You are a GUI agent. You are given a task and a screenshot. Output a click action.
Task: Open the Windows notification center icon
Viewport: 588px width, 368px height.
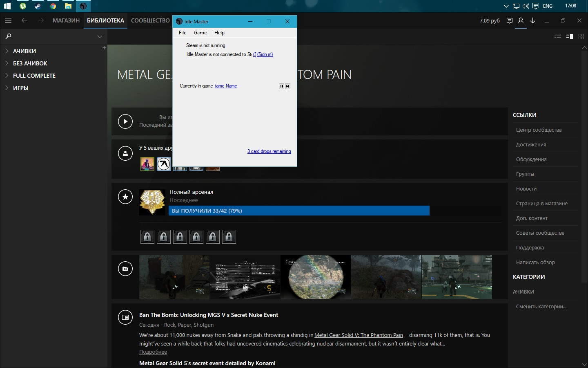coord(535,6)
